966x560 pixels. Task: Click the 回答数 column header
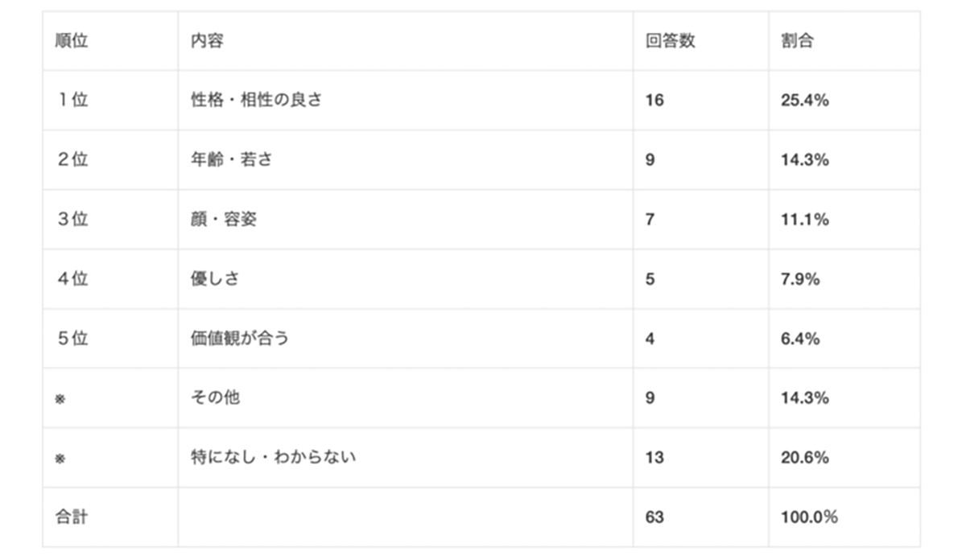pos(670,41)
